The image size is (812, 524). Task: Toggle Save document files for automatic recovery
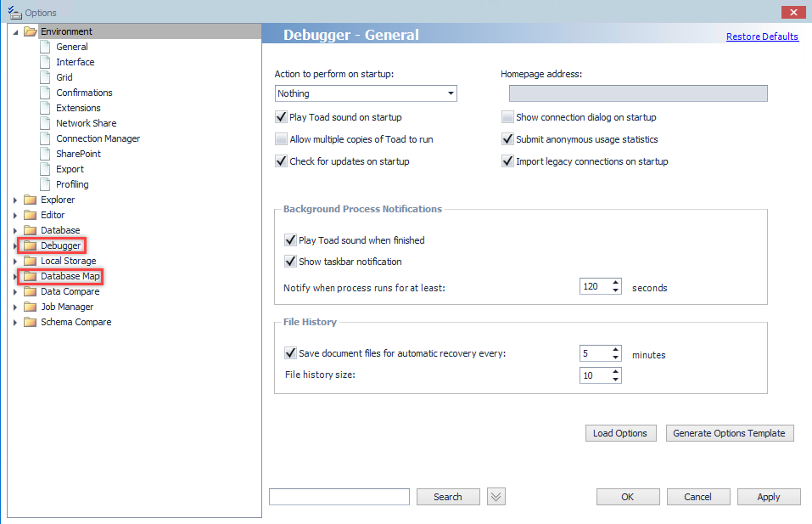pos(290,353)
